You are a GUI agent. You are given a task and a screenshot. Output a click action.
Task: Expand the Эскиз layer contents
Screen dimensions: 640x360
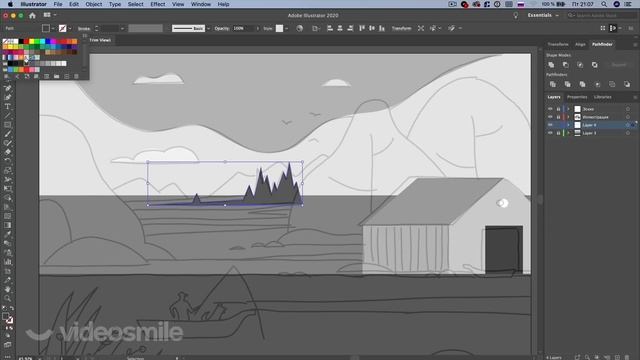click(569, 109)
